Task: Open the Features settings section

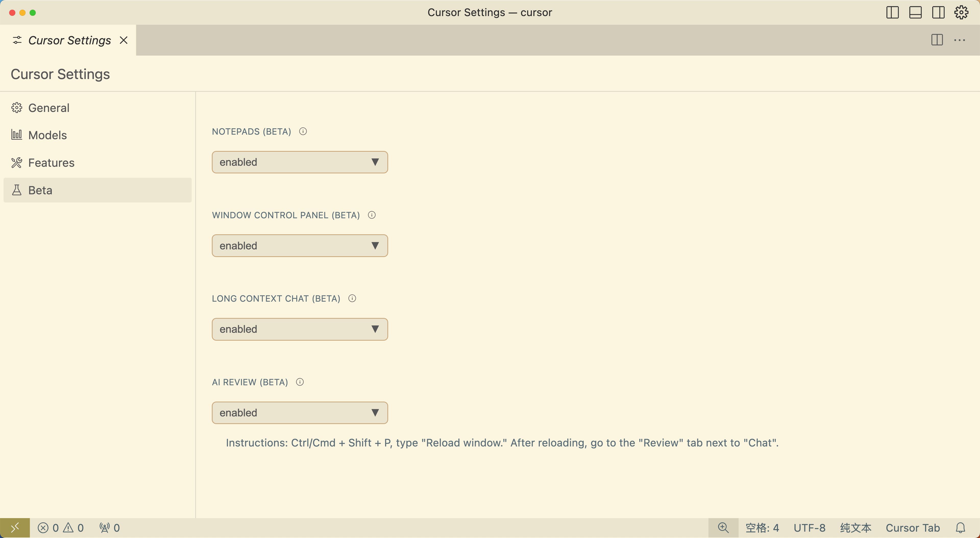Action: click(x=97, y=163)
